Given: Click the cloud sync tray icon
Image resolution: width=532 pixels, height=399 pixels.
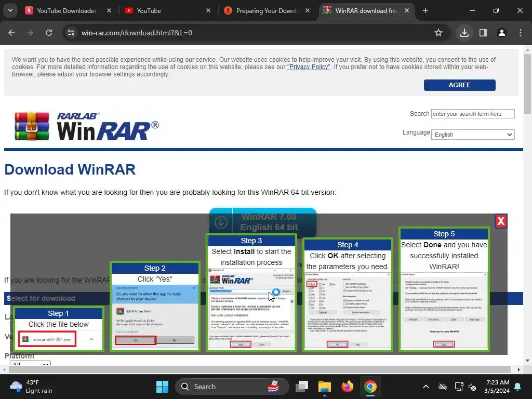Looking at the screenshot, I should pos(443,387).
